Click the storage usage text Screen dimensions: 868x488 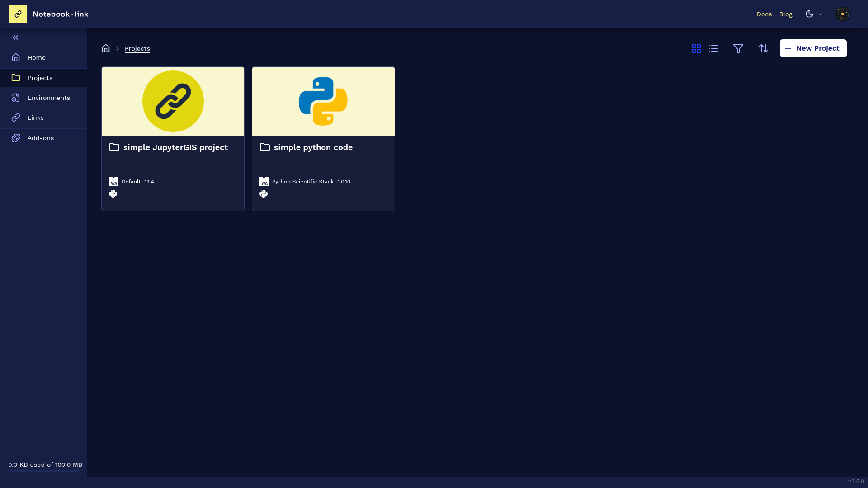tap(45, 465)
